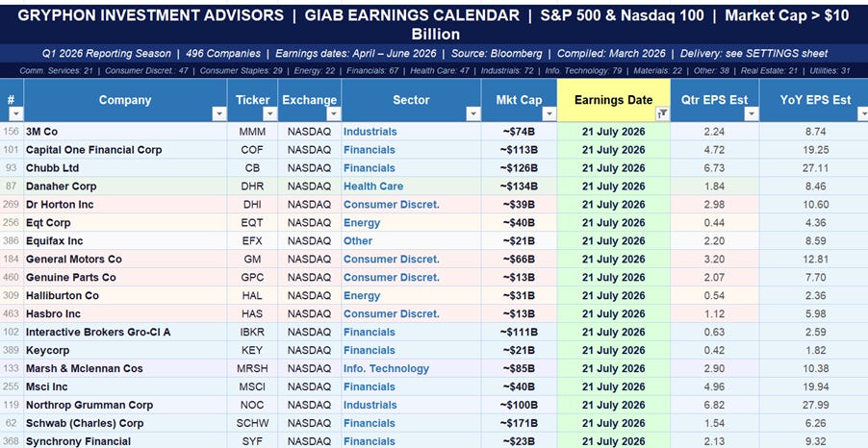Select the '~$171B' market cap cell
The height and width of the screenshot is (448, 868).
[519, 424]
